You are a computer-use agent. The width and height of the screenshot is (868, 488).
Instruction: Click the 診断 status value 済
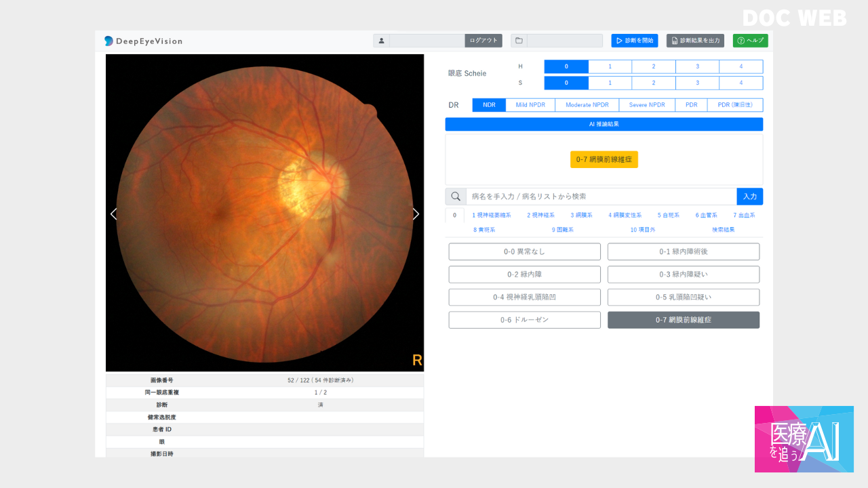(x=320, y=405)
